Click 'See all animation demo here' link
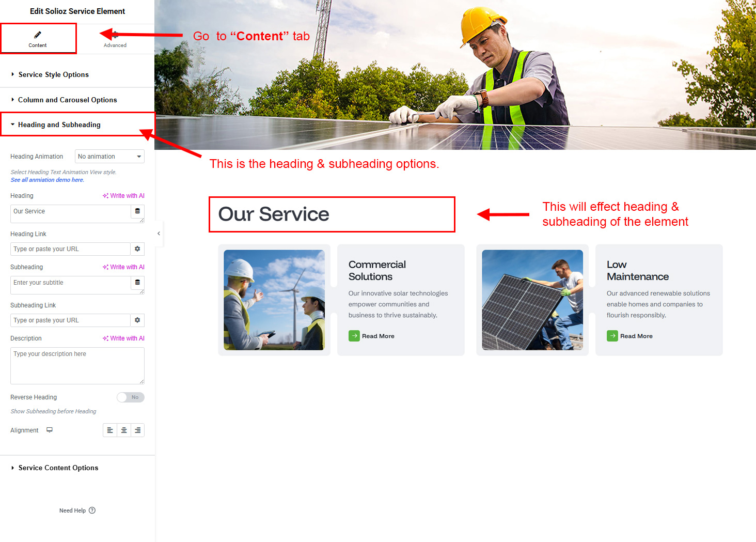 [47, 180]
